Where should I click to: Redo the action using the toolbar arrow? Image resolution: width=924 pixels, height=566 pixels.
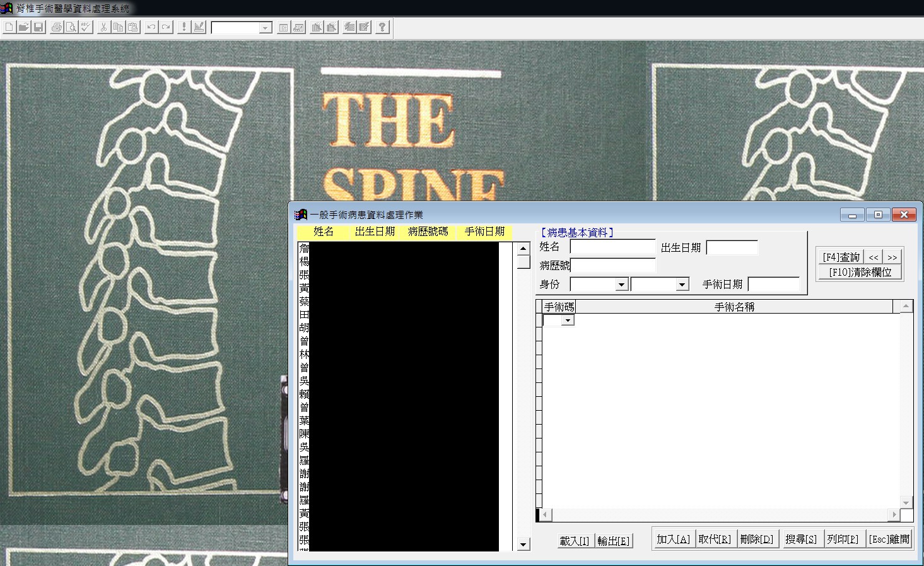[165, 27]
